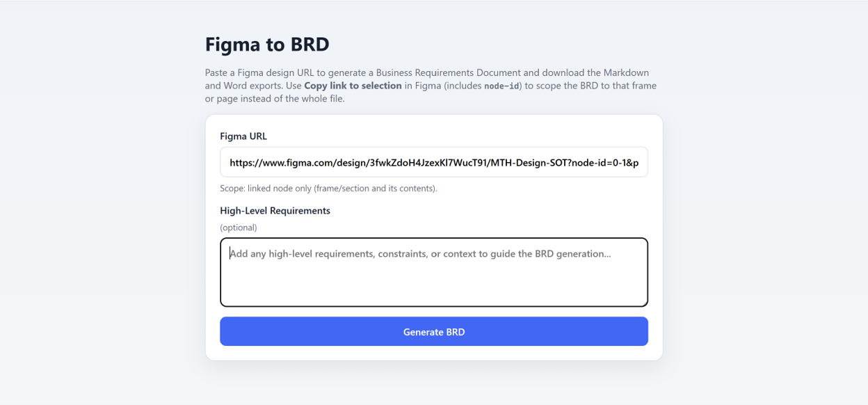Click the 'Scope: linked node only' note
The image size is (868, 405).
(328, 189)
